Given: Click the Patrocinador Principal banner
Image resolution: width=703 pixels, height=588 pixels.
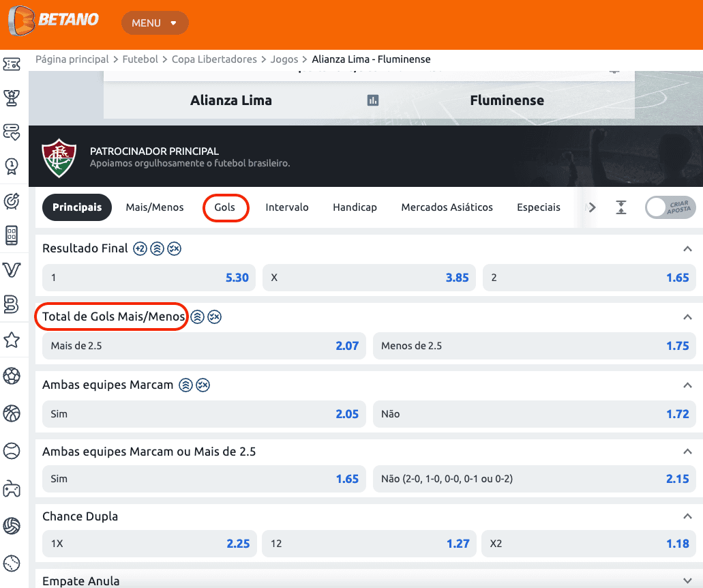Looking at the screenshot, I should (x=366, y=156).
